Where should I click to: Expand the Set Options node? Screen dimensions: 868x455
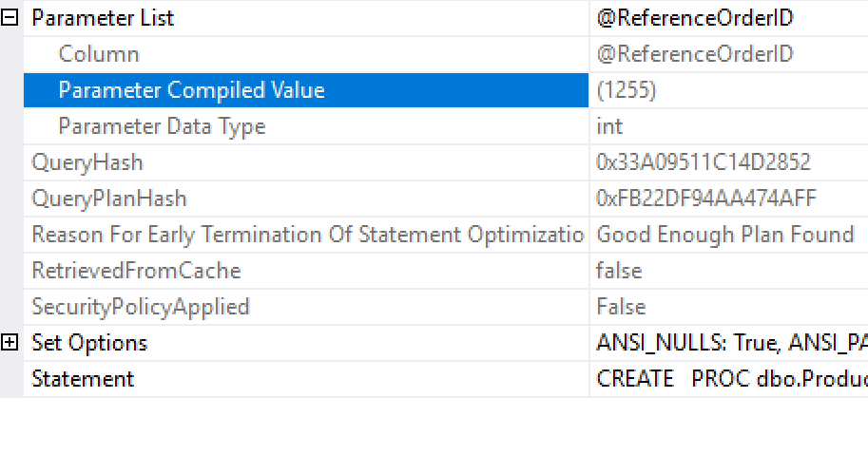click(10, 343)
